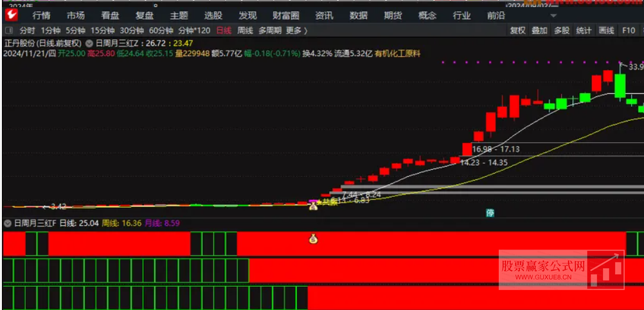The image size is (644, 310).
Task: Open the 市场 menu
Action: pos(76,16)
